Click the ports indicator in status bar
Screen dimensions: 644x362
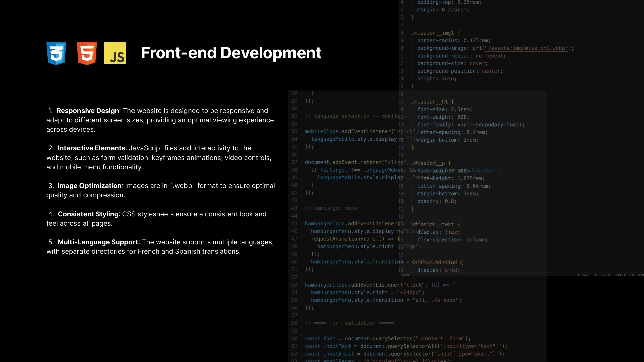tap(405, 275)
